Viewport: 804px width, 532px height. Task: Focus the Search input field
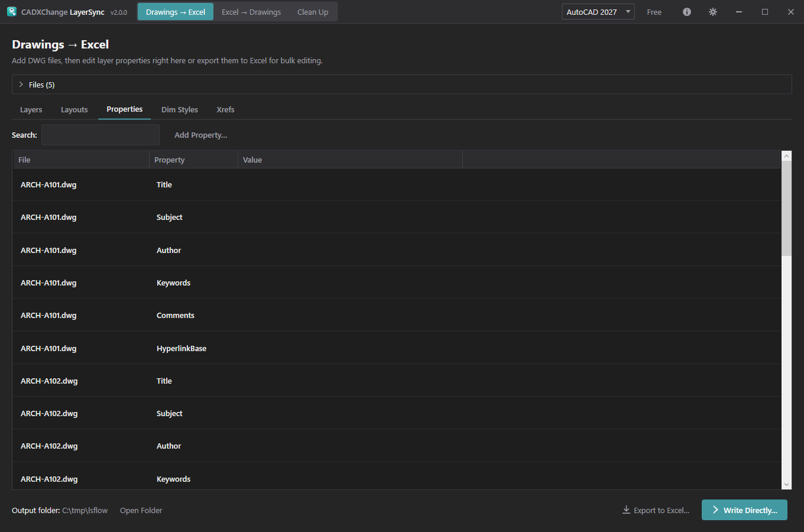[x=100, y=135]
